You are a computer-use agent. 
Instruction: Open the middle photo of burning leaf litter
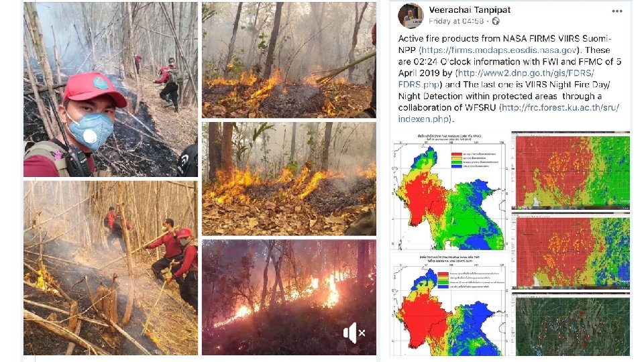point(288,178)
